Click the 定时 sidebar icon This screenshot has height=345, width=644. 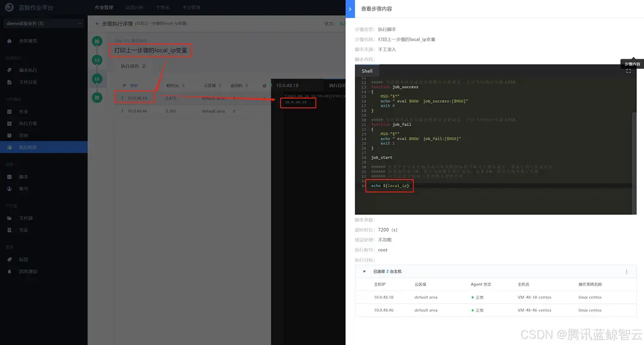9,136
